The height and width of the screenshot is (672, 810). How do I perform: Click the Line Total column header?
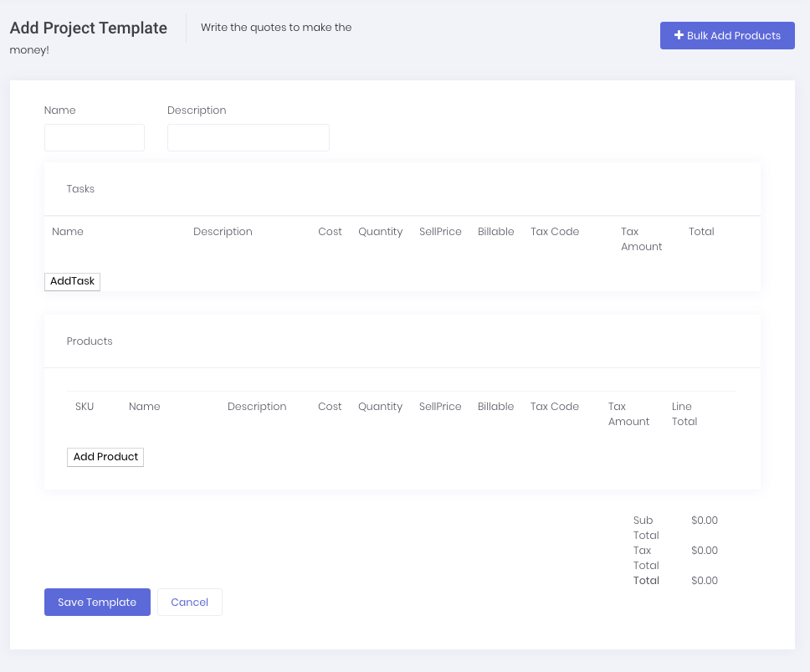tap(684, 414)
